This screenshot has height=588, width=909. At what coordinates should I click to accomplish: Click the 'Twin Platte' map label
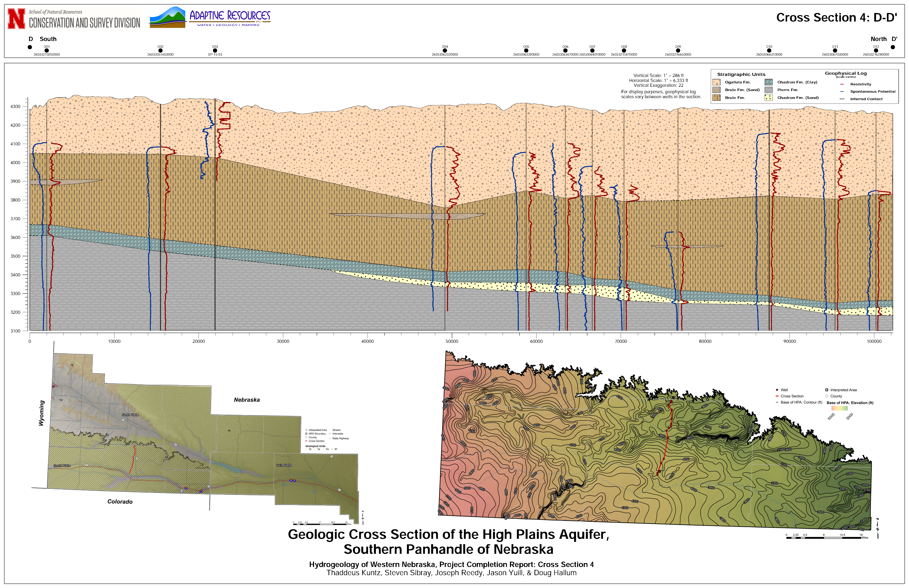tap(284, 465)
